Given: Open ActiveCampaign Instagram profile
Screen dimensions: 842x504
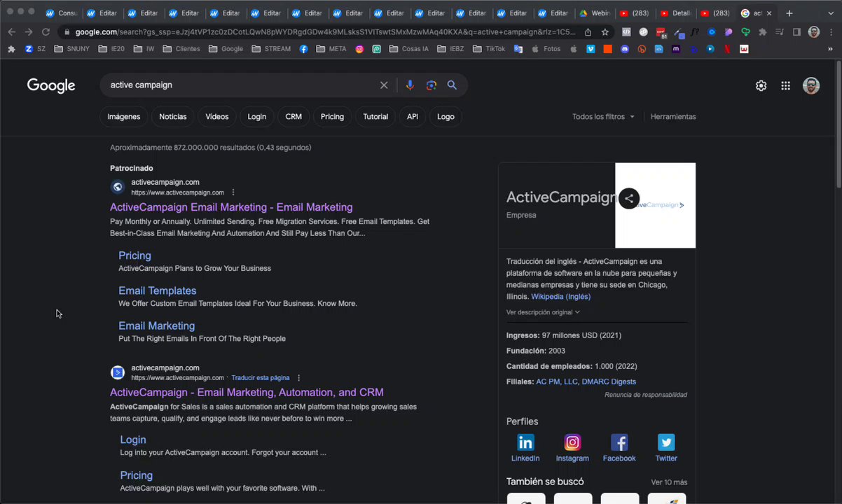Looking at the screenshot, I should pyautogui.click(x=572, y=448).
